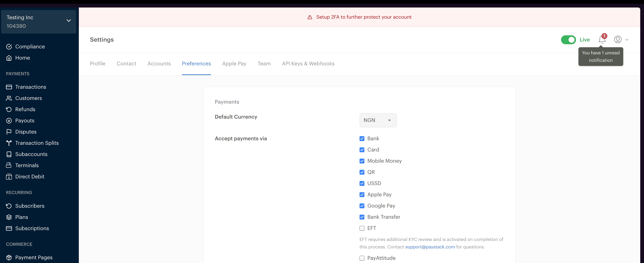This screenshot has height=263, width=644.
Task: Click Setup 2FA banner message
Action: tap(364, 17)
